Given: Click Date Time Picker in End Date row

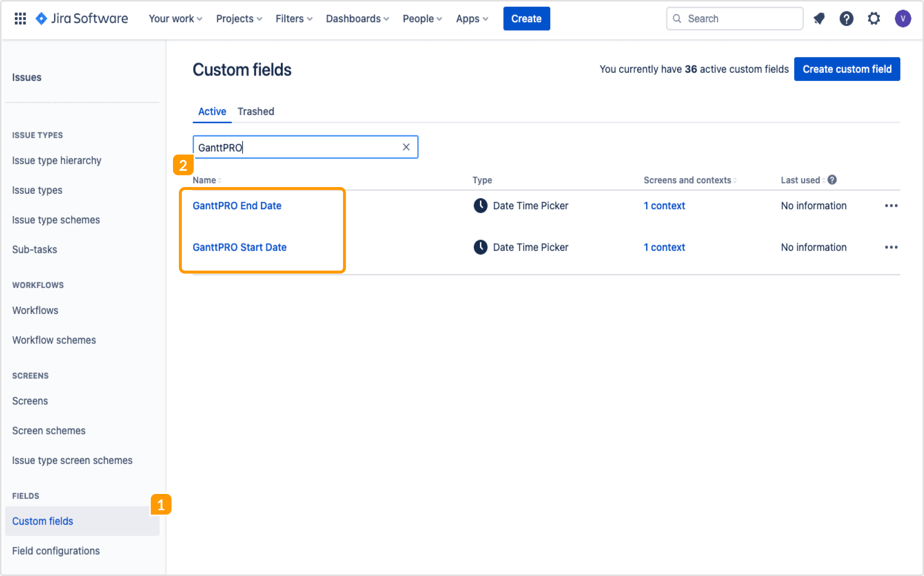Looking at the screenshot, I should click(530, 206).
